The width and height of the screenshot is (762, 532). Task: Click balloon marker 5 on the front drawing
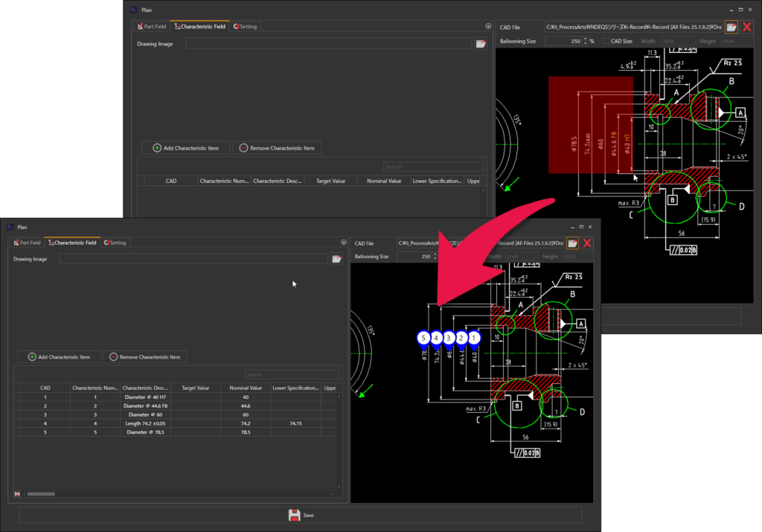coord(423,338)
